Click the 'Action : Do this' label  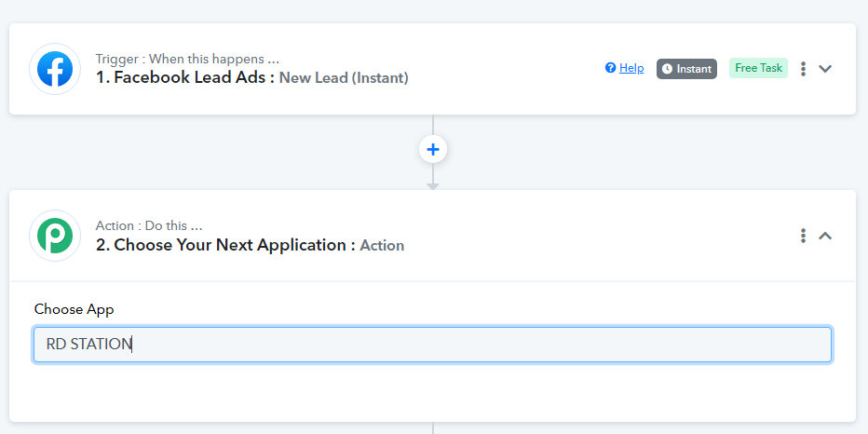[x=149, y=225]
